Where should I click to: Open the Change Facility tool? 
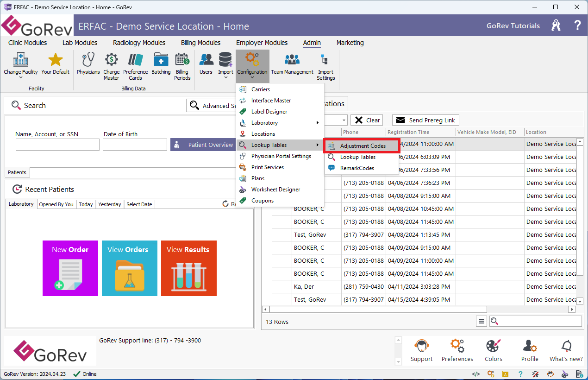(21, 64)
